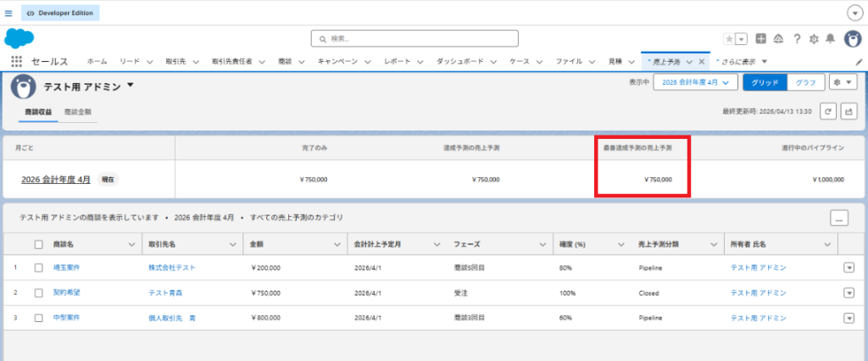Open the 会計計上予定月 column chevron
Screen dimensions: 868x361
click(437, 244)
